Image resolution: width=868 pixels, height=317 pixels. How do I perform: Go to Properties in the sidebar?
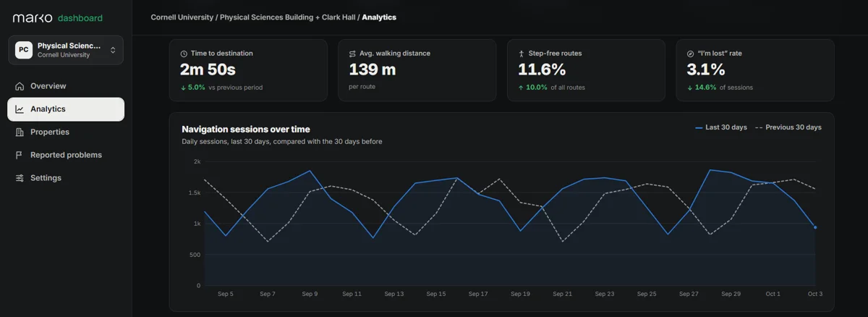[66, 132]
